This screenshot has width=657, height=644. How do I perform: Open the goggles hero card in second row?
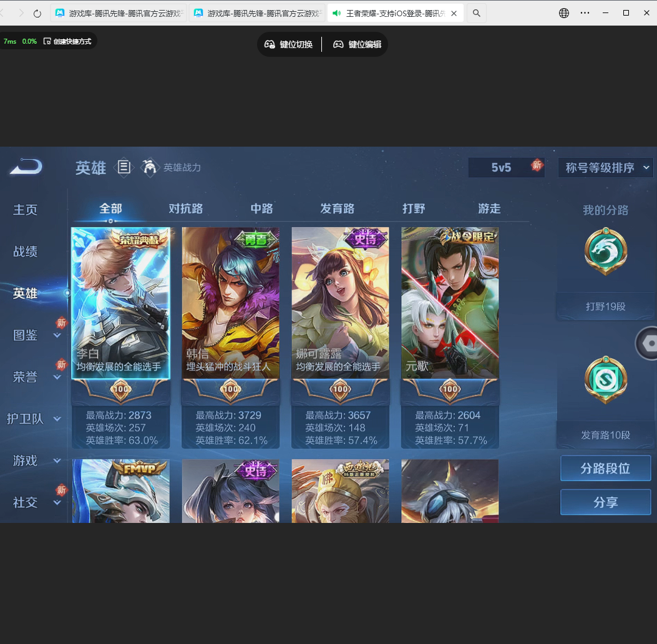point(450,491)
